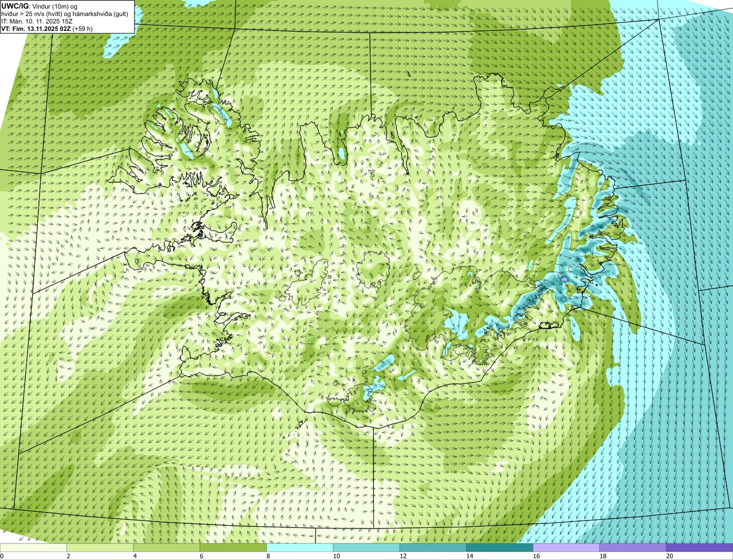Click the 8–10 m/s light cyan legend swatch
Screen dimensions: 733x560
[x=300, y=547]
